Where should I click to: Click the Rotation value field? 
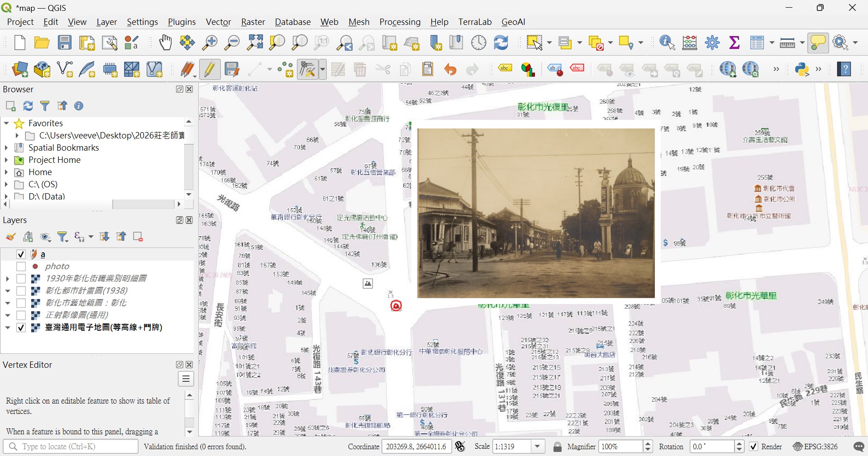[x=712, y=447]
